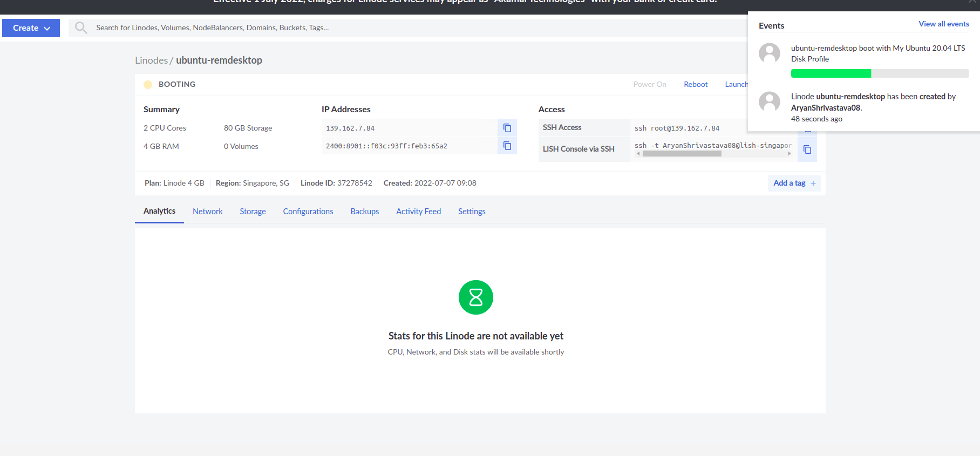Click the hourglass stats pending icon
The width and height of the screenshot is (980, 456).
coord(476,297)
